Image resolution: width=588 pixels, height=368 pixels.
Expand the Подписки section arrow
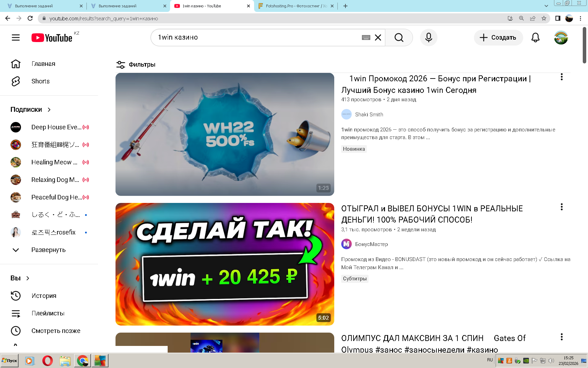pyautogui.click(x=49, y=110)
